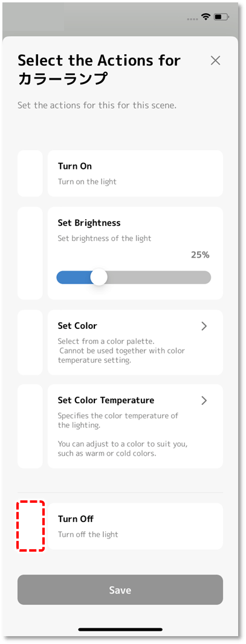246x644 pixels.
Task: Check the box beside Set Brightness
Action: click(x=30, y=253)
